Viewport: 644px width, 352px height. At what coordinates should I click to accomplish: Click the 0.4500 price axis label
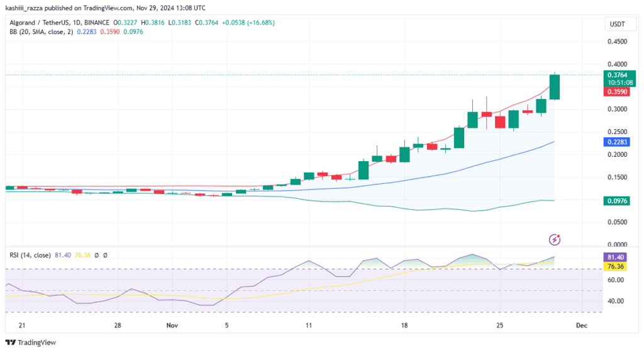pyautogui.click(x=618, y=42)
